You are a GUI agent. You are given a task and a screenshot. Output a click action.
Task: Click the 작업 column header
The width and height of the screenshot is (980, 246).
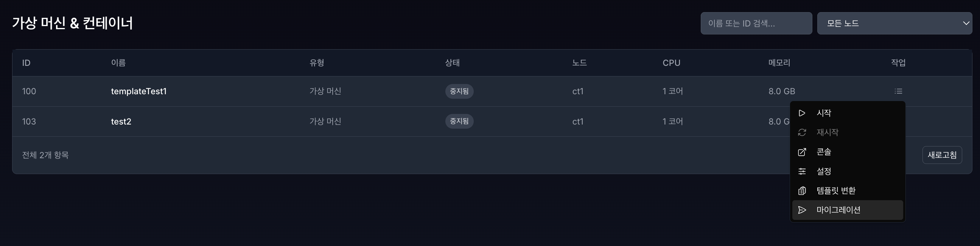point(899,63)
